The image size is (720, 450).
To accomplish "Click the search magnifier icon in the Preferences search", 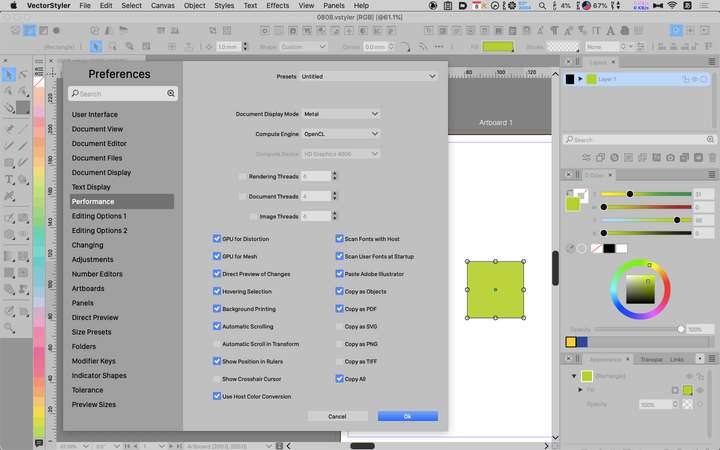I will coord(171,93).
